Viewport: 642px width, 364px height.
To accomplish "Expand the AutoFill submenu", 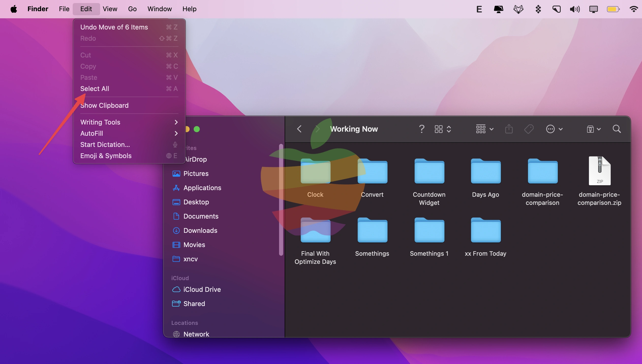I will click(129, 133).
